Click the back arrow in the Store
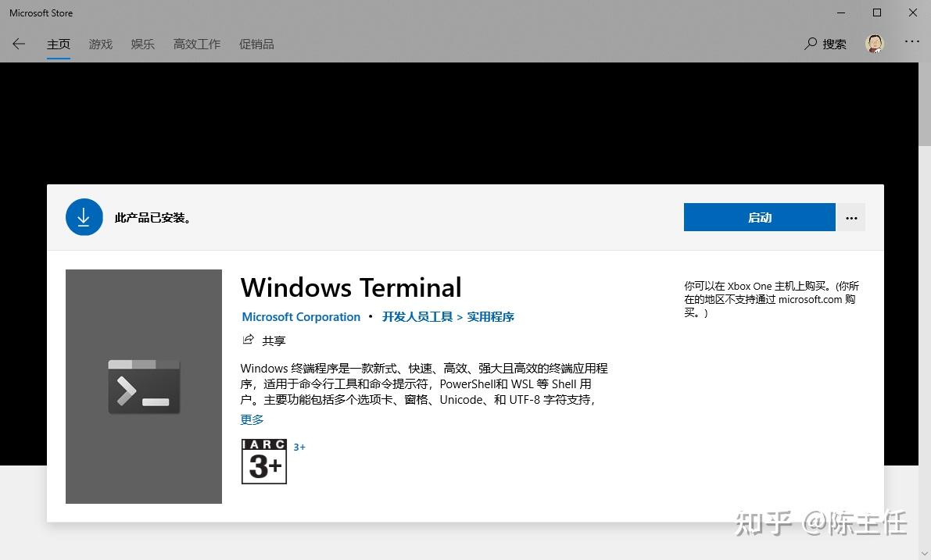 [19, 44]
